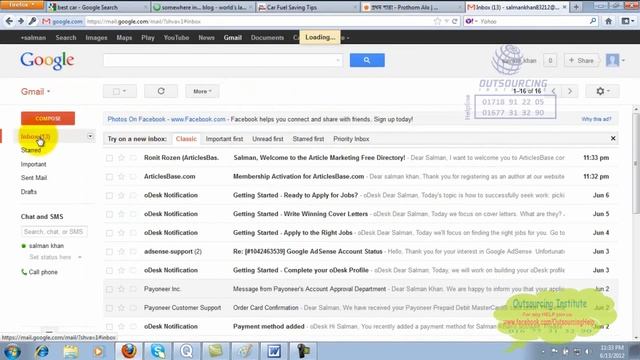Screen dimensions: 640x360
Task: Open File Explorer from taskbar
Action: 71,351
